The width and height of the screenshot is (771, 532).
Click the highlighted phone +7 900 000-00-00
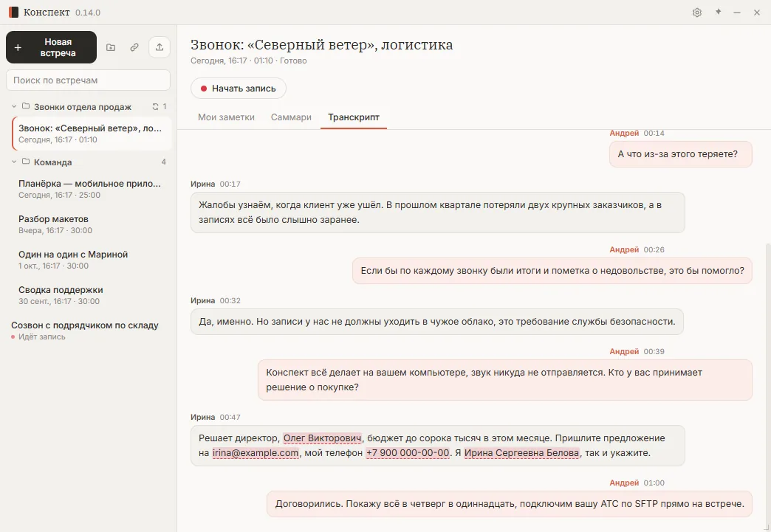click(x=408, y=453)
